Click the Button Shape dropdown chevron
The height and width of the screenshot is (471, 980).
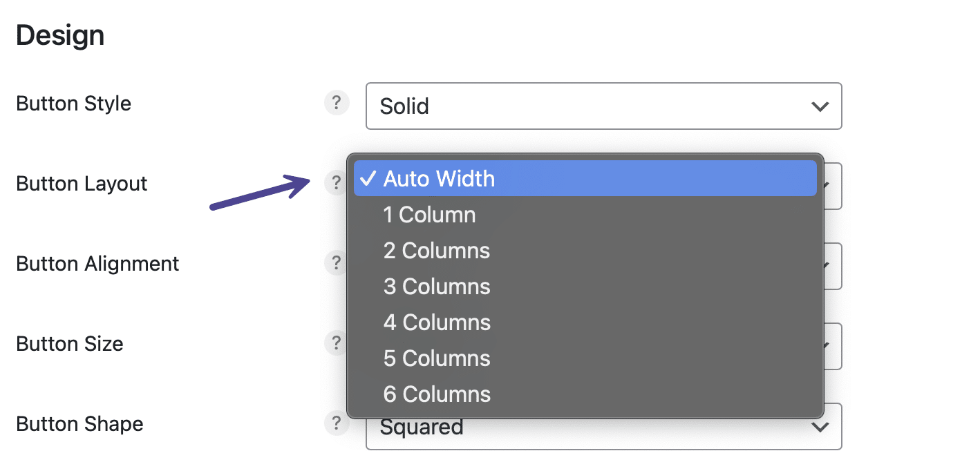820,427
